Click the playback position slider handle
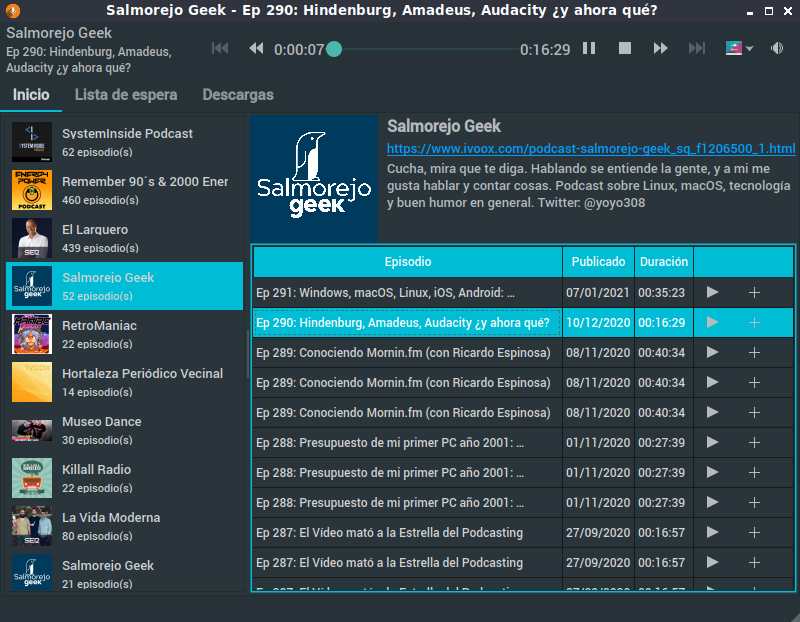The height and width of the screenshot is (622, 800). pos(334,49)
